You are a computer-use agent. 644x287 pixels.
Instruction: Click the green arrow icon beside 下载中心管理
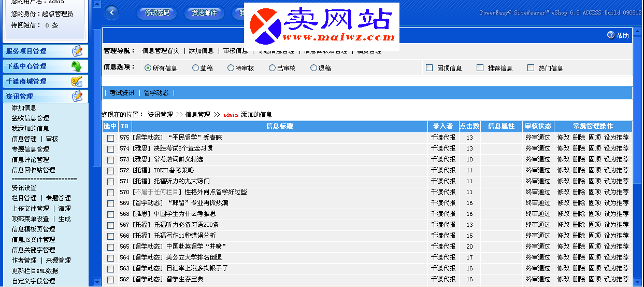click(x=77, y=66)
